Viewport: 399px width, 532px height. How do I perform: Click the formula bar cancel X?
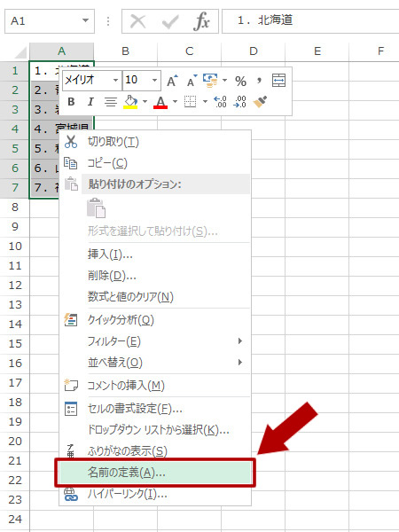(137, 21)
